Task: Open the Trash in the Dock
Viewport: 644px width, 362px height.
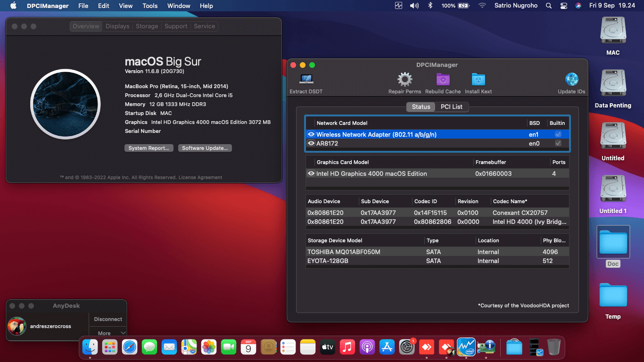Action: point(554,347)
